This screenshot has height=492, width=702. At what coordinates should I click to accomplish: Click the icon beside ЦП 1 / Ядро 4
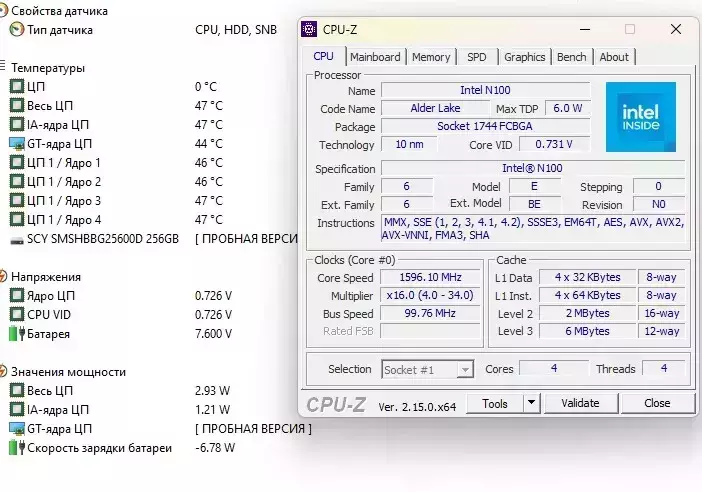(x=17, y=220)
